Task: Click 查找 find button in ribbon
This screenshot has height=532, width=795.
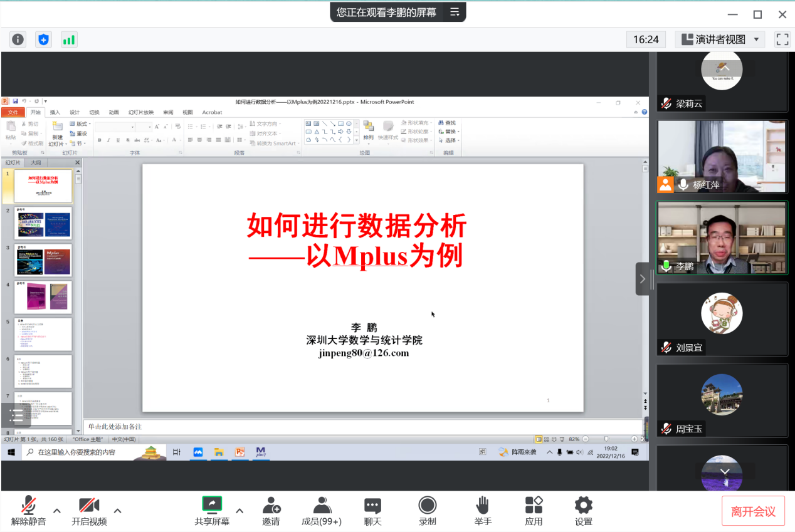Action: 448,123
